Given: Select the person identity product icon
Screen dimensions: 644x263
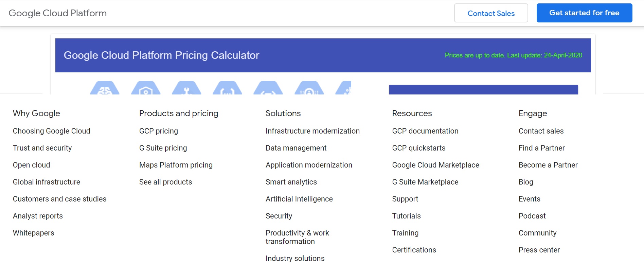Looking at the screenshot, I should (x=308, y=89).
